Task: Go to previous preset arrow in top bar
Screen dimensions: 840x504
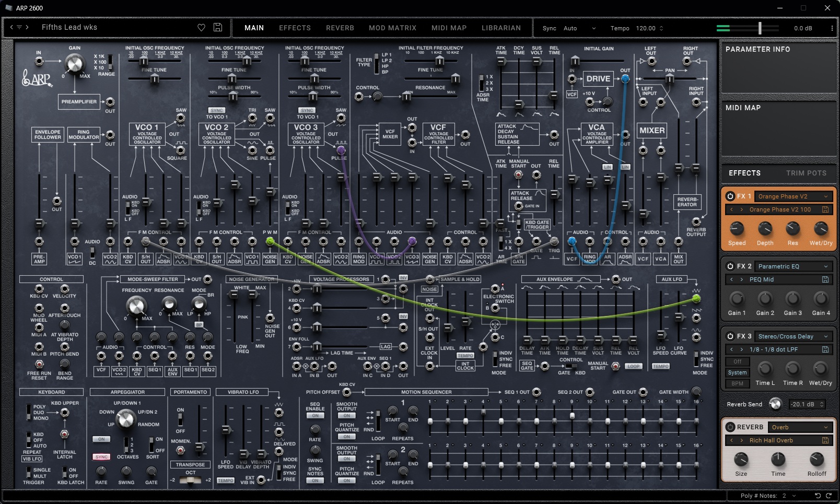Action: [11, 27]
